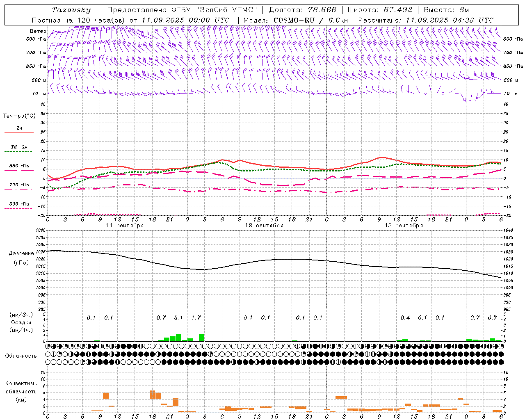Click the "Облачность" cloud cover label

point(21,356)
